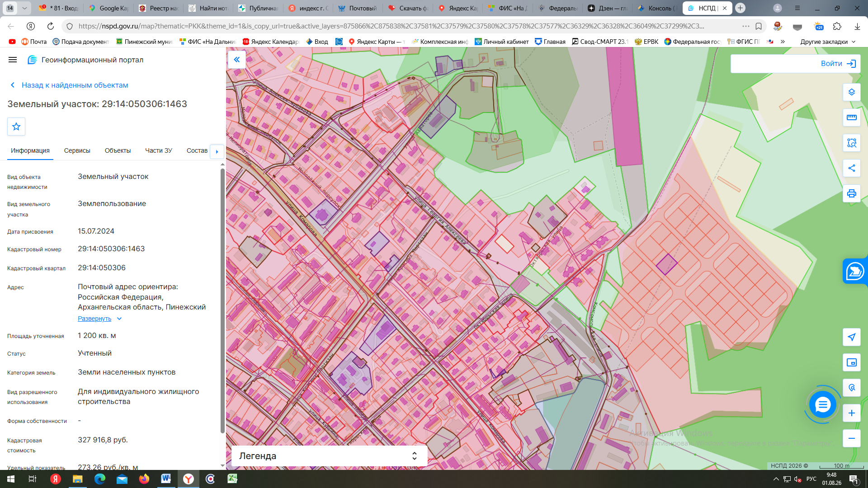Add the land parcel to favorites star
This screenshot has width=868, height=488.
click(x=16, y=127)
